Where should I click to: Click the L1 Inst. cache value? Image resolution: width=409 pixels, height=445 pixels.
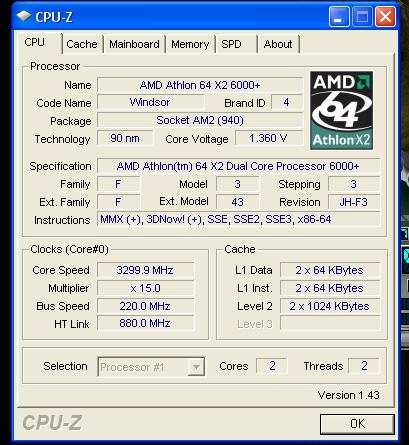[x=330, y=288]
